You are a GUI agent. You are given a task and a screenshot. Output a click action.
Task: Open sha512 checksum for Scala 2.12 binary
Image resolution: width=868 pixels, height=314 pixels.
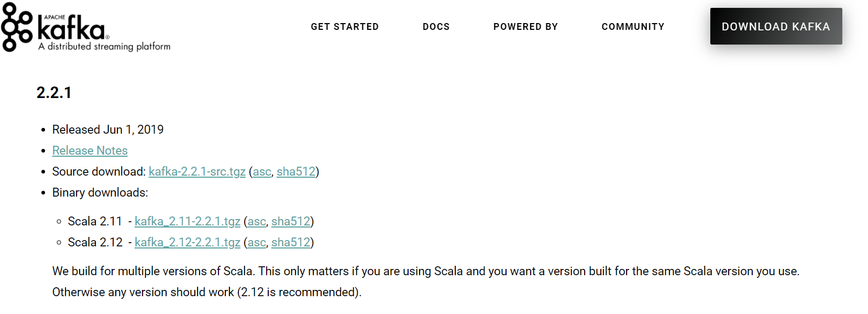pos(291,243)
